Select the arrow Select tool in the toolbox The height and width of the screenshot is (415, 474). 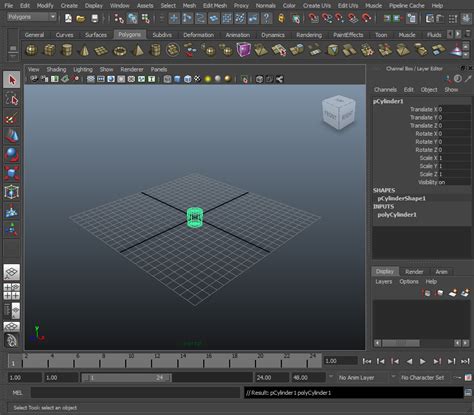point(12,80)
